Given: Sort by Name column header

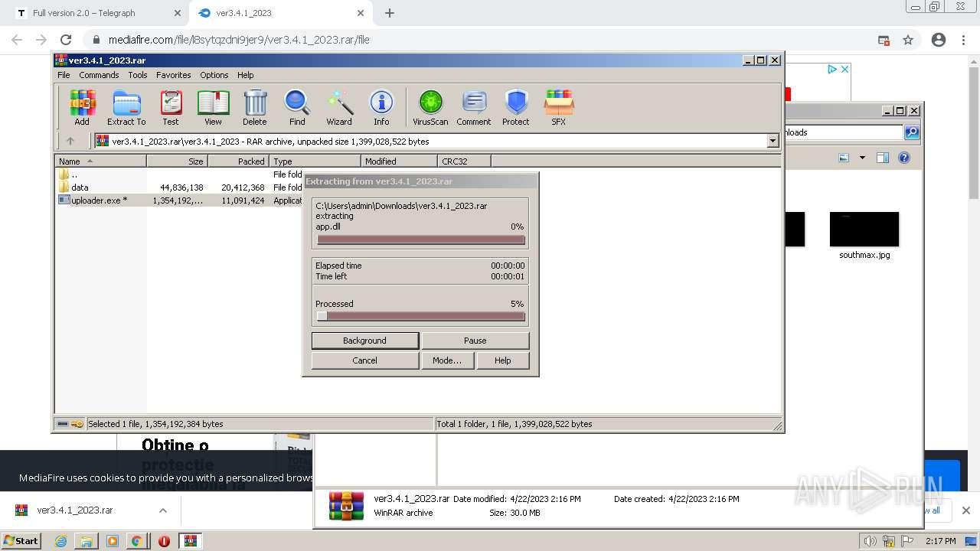Looking at the screenshot, I should pos(100,161).
